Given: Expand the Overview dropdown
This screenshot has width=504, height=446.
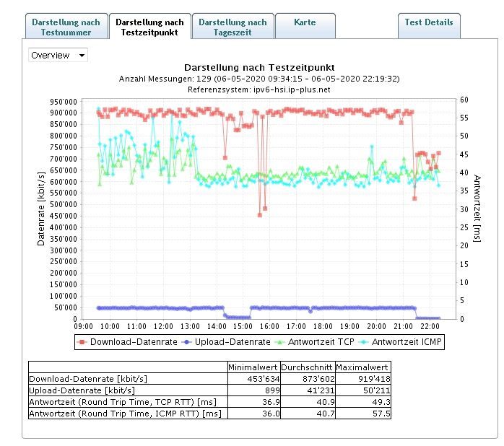Looking at the screenshot, I should click(58, 56).
